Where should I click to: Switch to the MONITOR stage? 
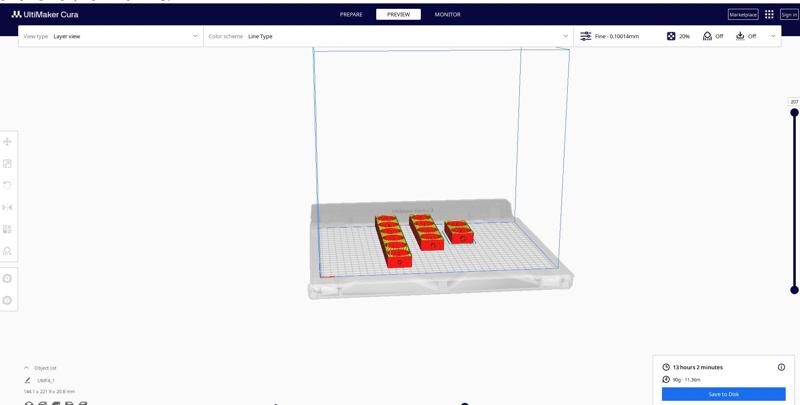click(x=447, y=15)
